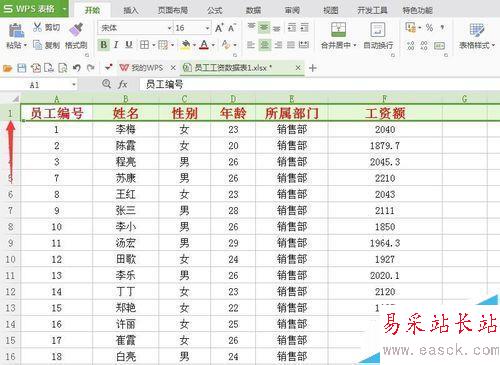
Task: Select cell containing 1879.7
Action: click(x=385, y=146)
